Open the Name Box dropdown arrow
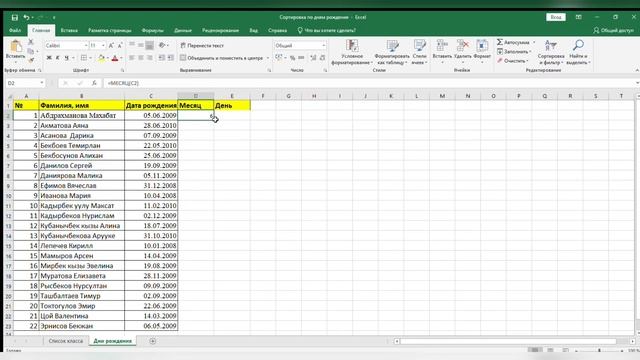Screen dimensions: 640x360 click(x=42, y=83)
